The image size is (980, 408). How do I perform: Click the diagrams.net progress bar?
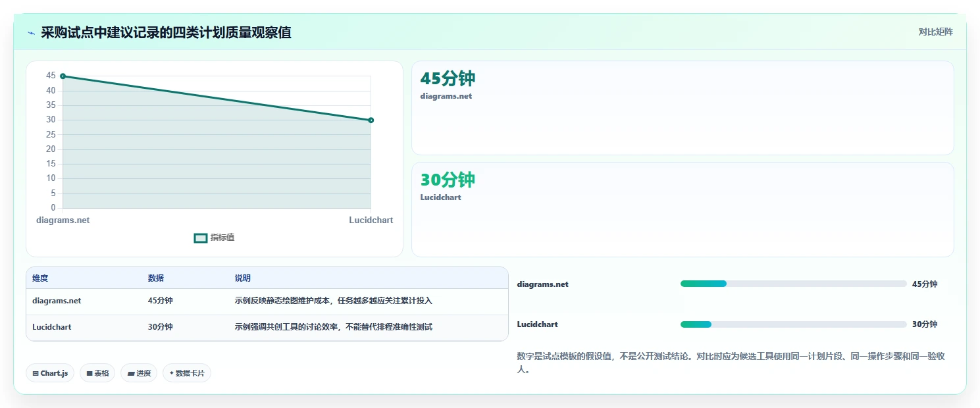(794, 284)
